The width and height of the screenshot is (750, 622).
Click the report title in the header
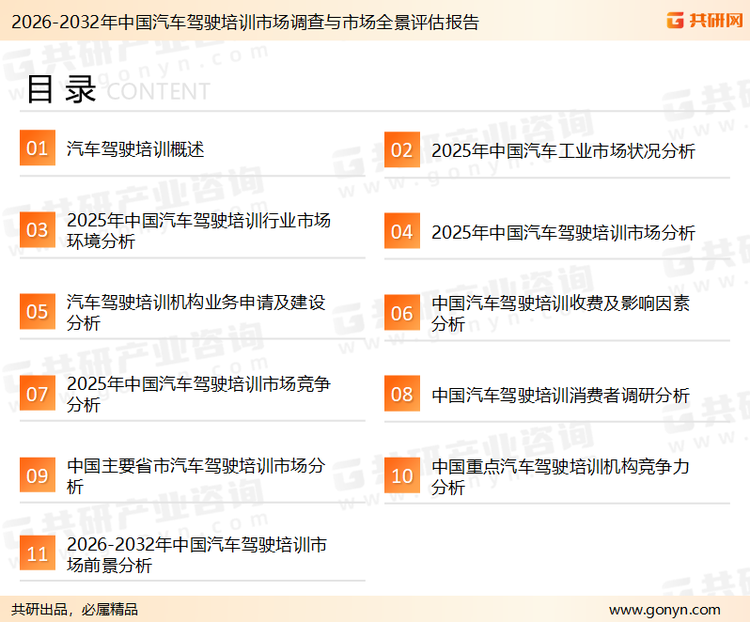245,22
